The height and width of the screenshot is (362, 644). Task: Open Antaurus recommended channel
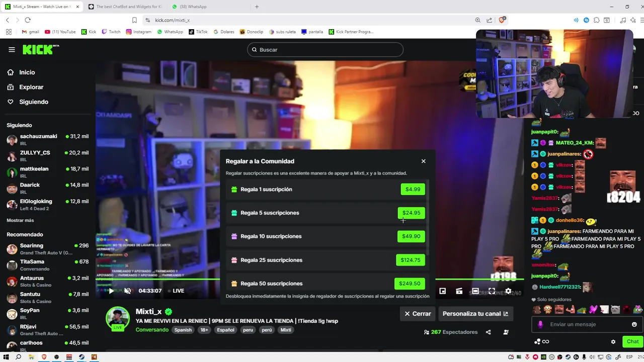pyautogui.click(x=48, y=281)
